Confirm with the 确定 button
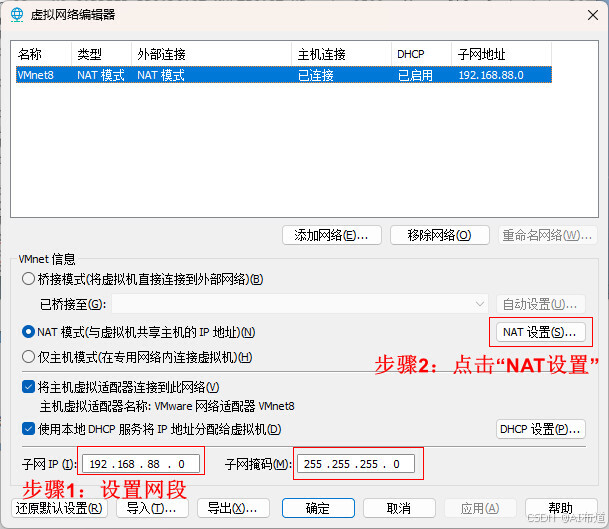Screen dimensions: 609x529 [318, 508]
